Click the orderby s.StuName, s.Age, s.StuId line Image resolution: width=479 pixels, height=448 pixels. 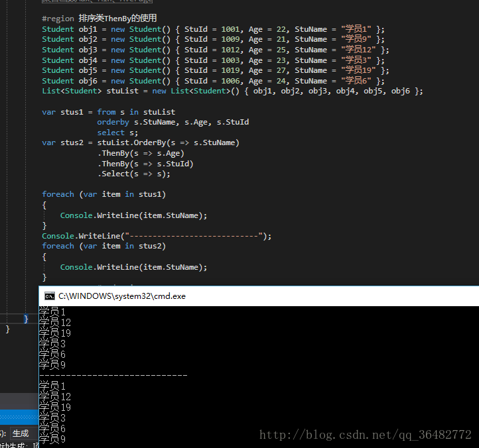pos(173,122)
